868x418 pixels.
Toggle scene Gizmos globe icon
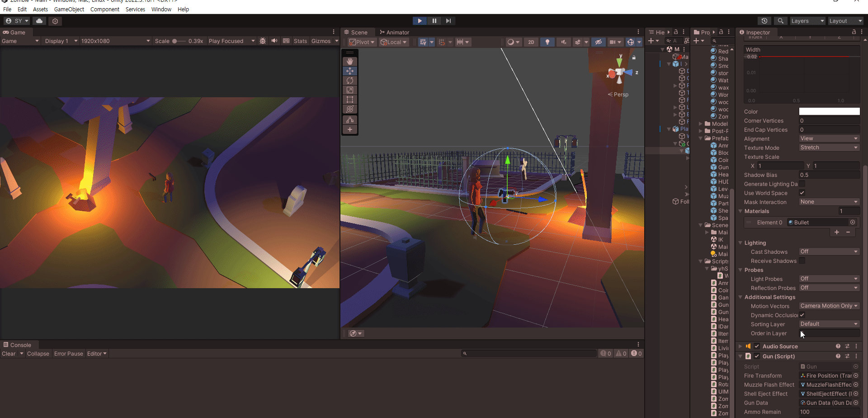(631, 42)
